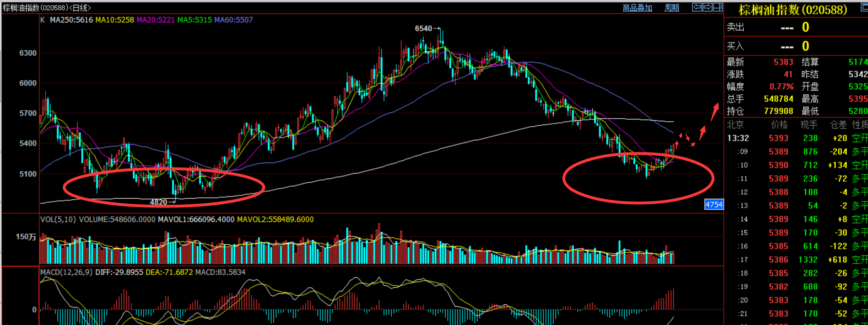
Task: Click price 5393 in the 13:32 row
Action: click(x=778, y=138)
